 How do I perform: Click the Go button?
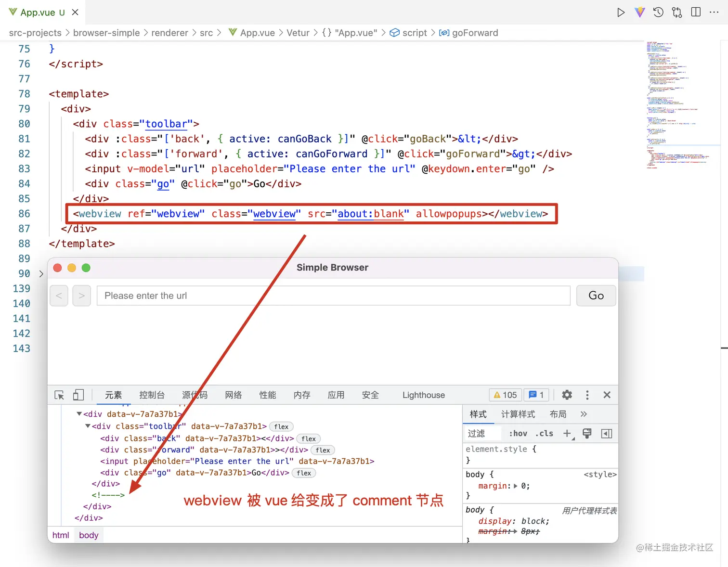click(596, 296)
